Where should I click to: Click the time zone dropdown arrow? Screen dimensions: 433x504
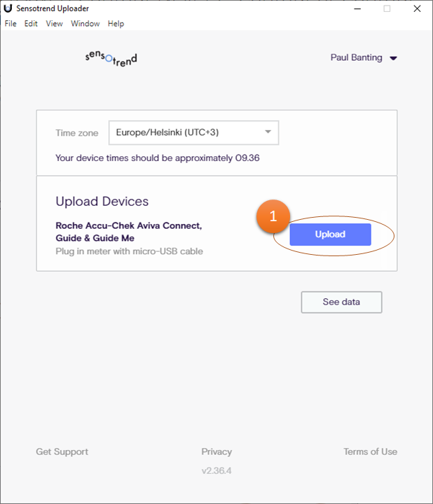point(268,132)
